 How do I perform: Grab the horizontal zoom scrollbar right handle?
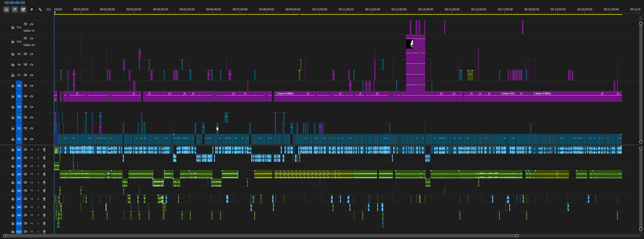(517, 236)
